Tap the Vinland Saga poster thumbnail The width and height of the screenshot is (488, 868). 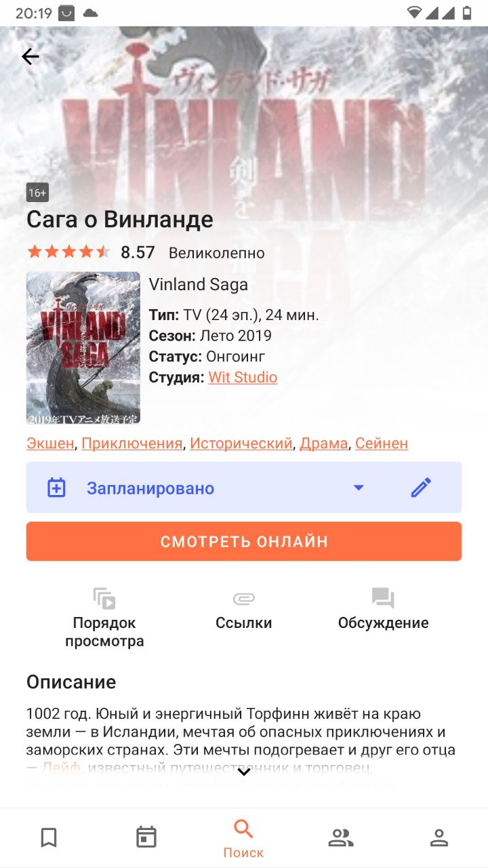coord(83,348)
